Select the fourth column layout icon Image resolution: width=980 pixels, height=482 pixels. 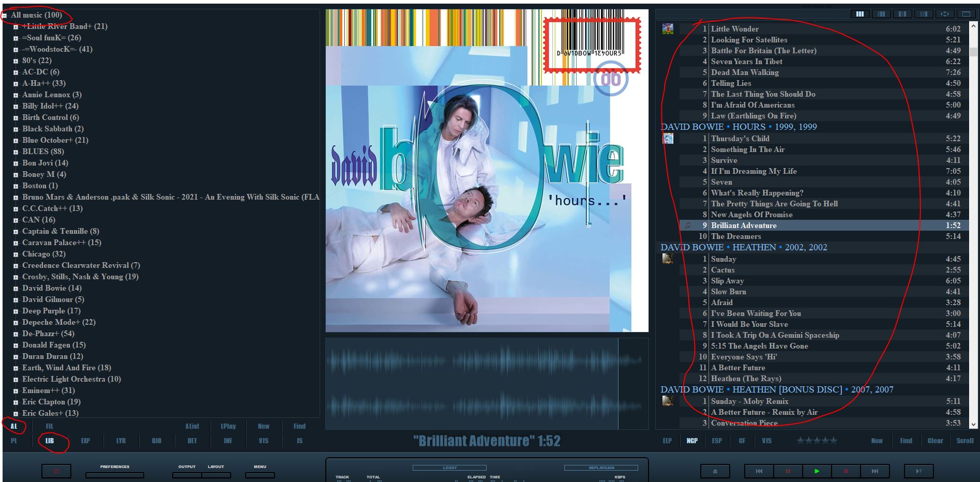click(924, 14)
